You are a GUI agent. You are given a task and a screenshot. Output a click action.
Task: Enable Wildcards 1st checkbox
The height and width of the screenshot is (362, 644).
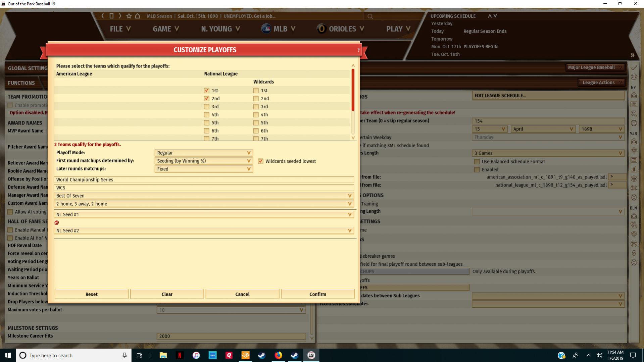pos(256,91)
